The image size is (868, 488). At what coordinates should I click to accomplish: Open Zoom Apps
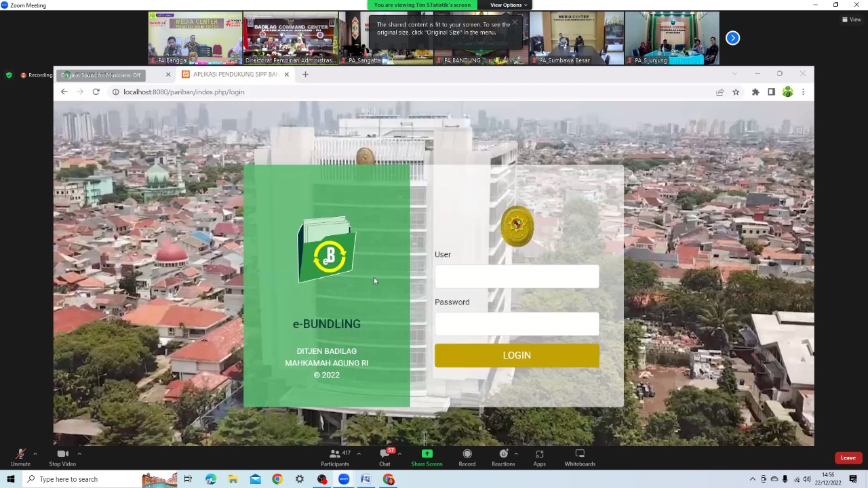click(539, 455)
